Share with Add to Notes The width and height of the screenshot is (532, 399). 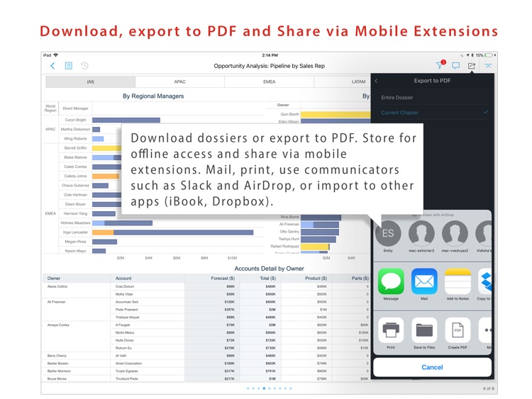(458, 284)
